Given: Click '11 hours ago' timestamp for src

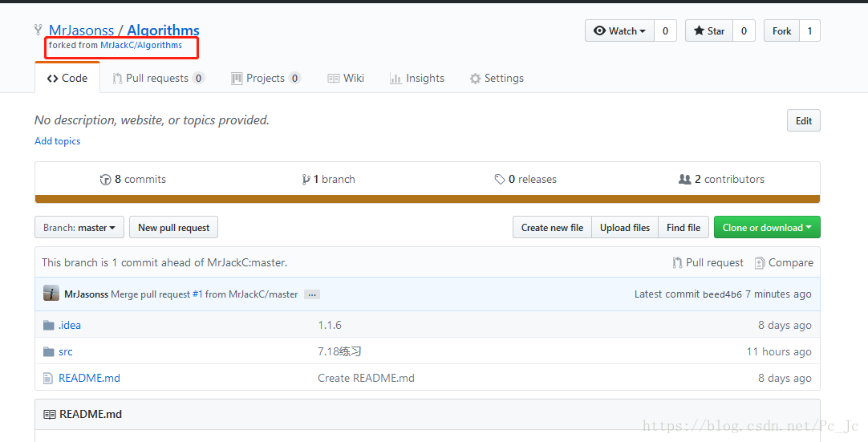Looking at the screenshot, I should point(779,351).
